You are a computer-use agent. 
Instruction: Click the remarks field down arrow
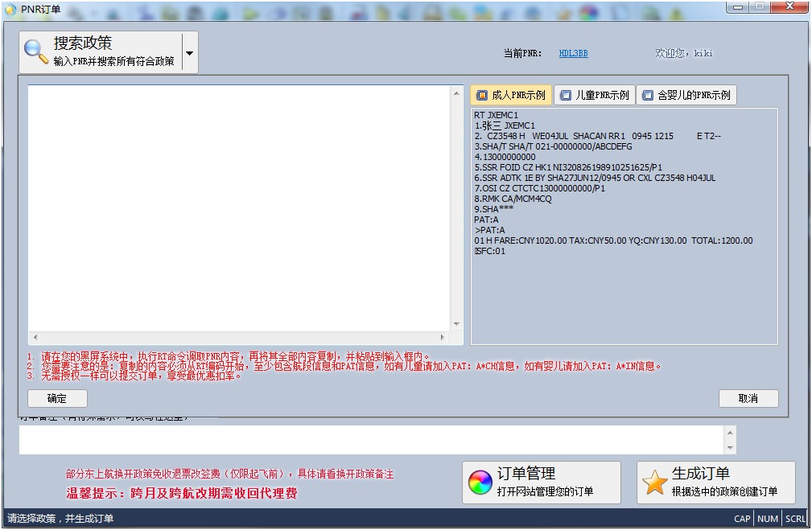coord(730,447)
